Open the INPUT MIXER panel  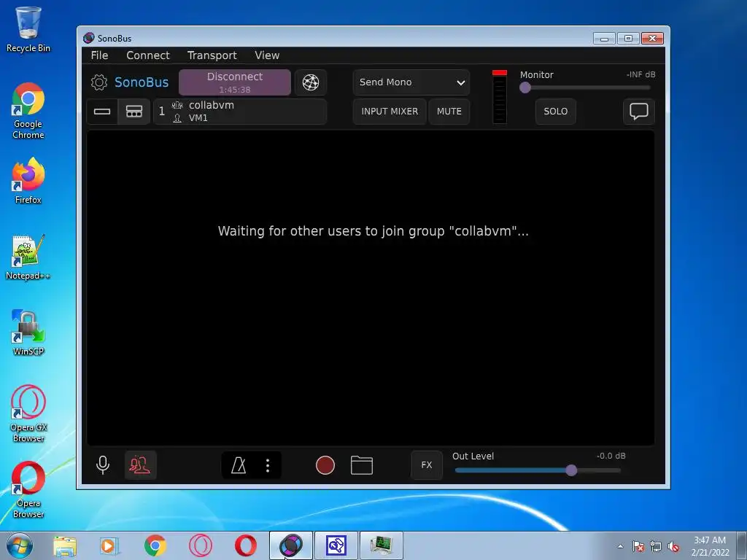point(390,112)
